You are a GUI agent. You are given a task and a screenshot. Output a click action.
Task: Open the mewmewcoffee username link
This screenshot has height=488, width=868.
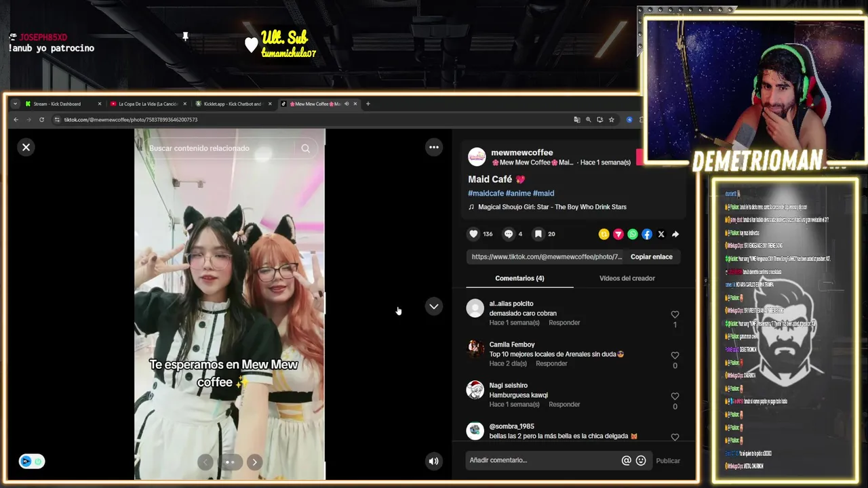[522, 152]
